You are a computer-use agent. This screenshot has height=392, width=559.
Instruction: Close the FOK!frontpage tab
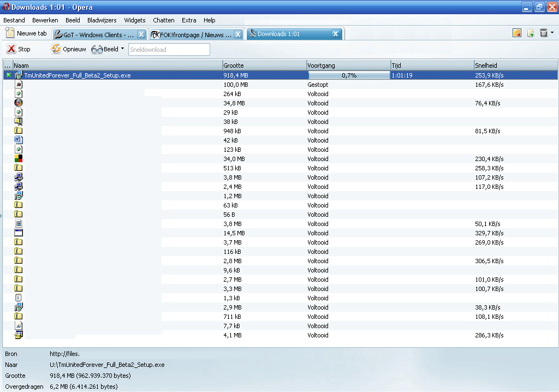[x=238, y=34]
